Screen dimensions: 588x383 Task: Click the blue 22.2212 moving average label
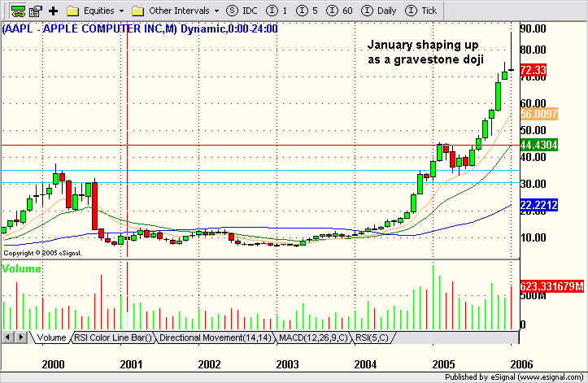pyautogui.click(x=539, y=205)
